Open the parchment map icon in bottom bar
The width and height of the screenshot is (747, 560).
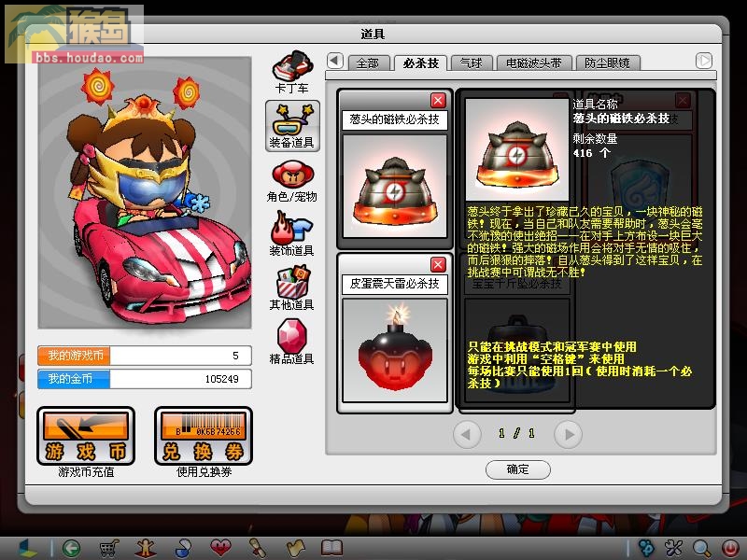click(x=295, y=549)
